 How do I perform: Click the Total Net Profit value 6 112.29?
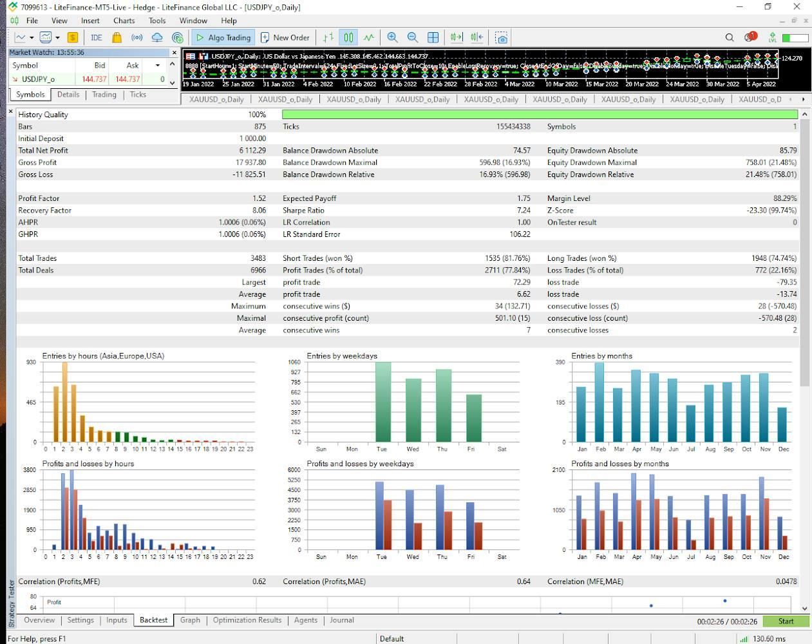(x=252, y=151)
